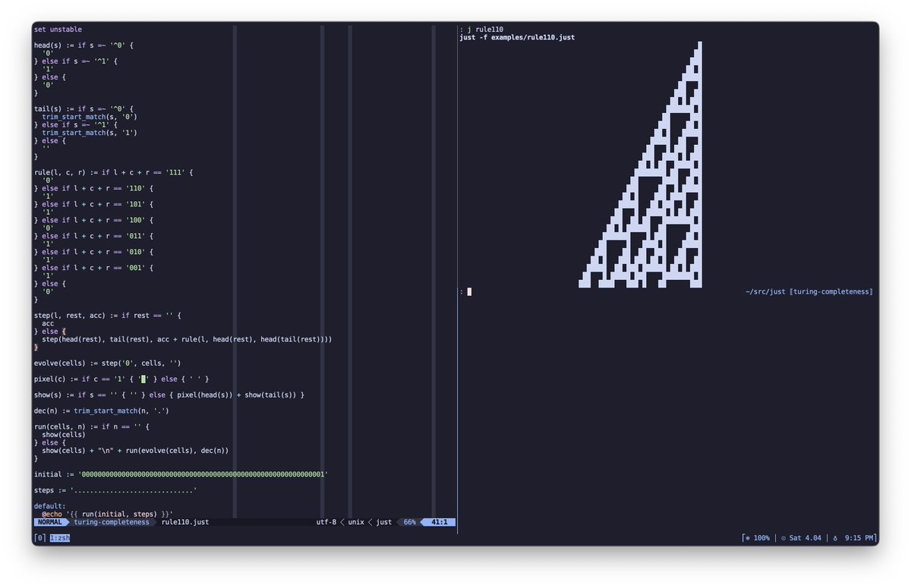This screenshot has width=911, height=588.
Task: Click the line comparing to '001'
Action: click(93, 268)
